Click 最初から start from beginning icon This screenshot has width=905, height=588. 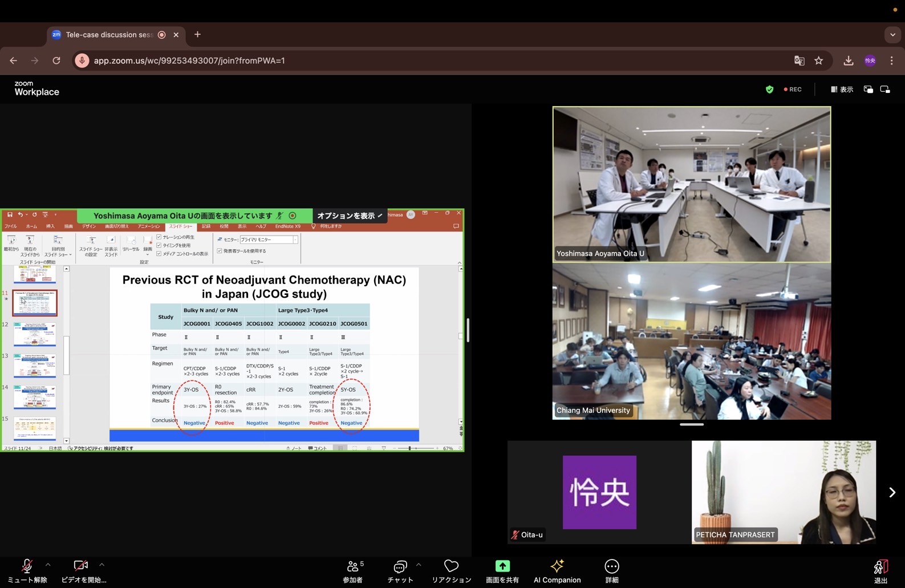click(11, 240)
